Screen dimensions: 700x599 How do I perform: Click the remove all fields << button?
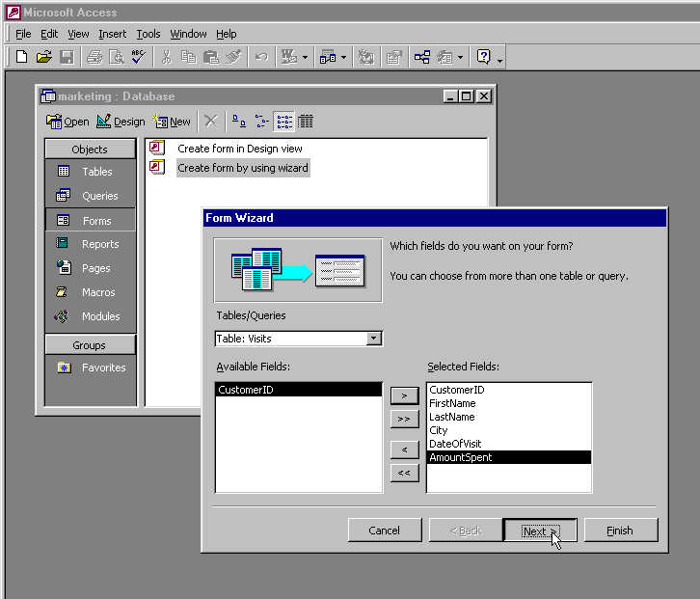(404, 473)
